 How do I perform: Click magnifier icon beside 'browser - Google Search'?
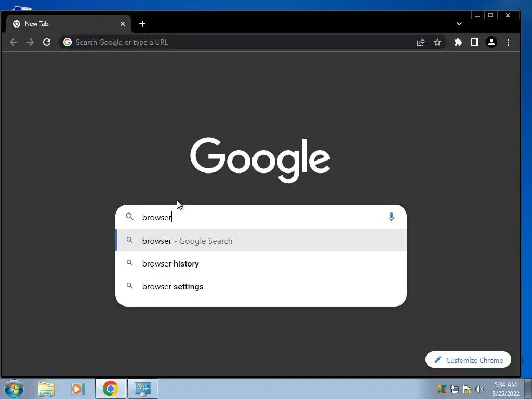(129, 240)
